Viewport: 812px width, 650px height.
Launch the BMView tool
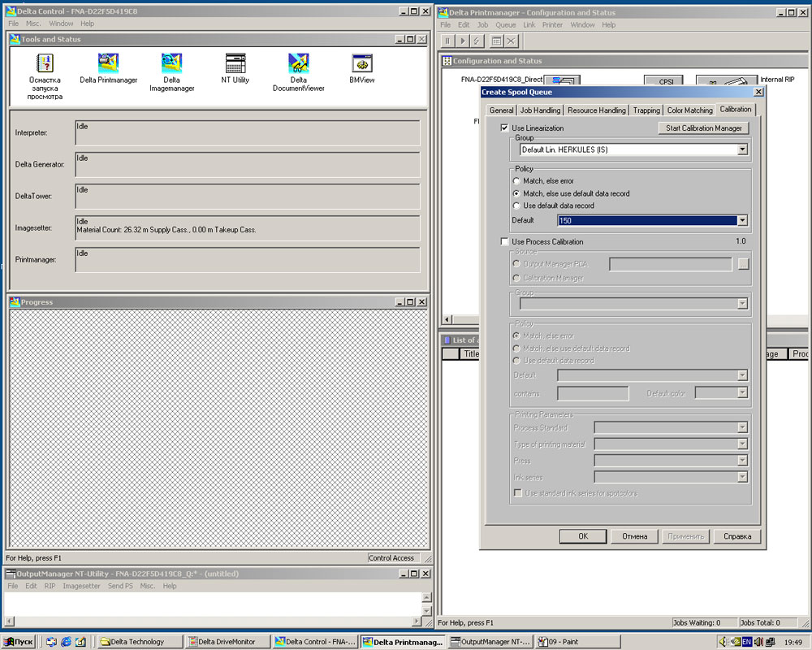[x=361, y=63]
